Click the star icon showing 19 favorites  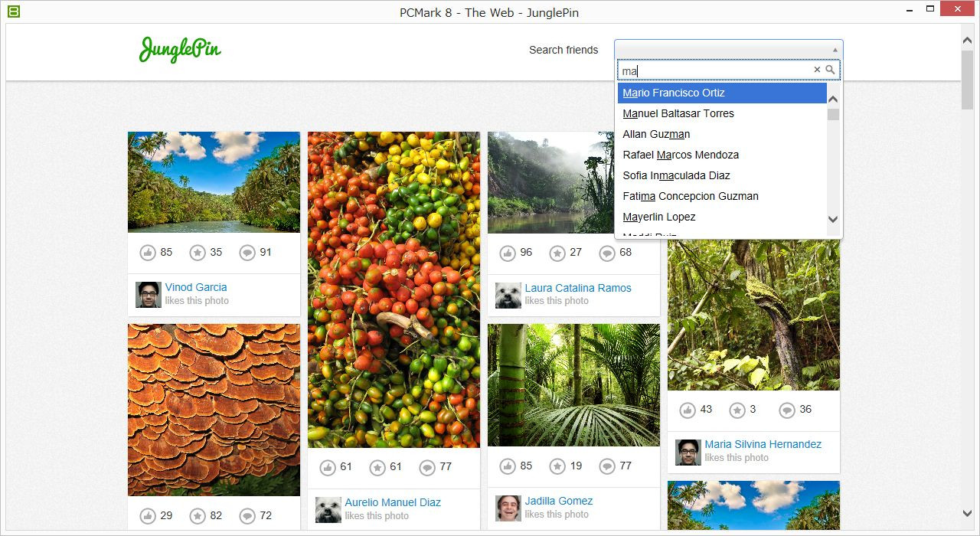tap(557, 466)
